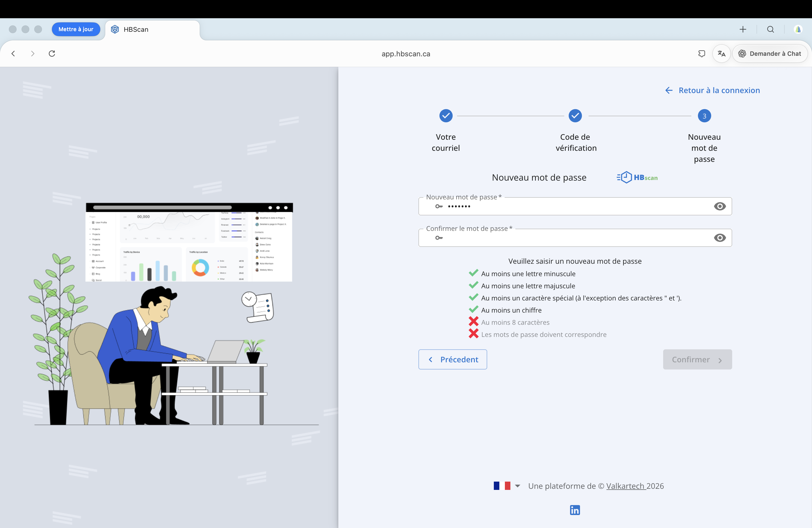Focus the Nouveau mot de passe field
Viewport: 812px width, 528px height.
tap(575, 206)
